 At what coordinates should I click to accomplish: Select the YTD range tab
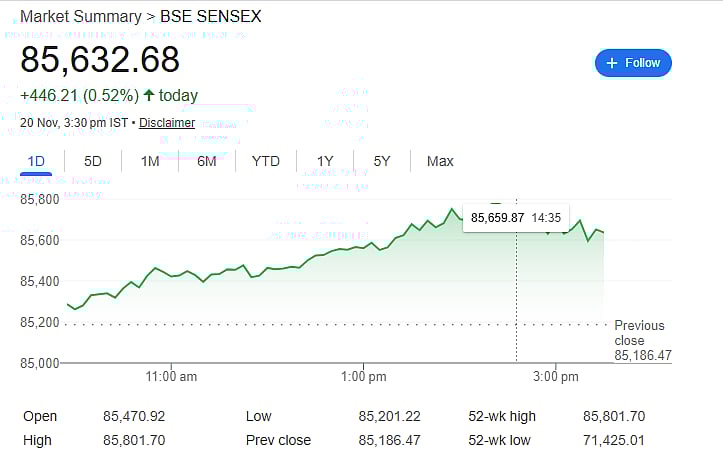coord(266,161)
